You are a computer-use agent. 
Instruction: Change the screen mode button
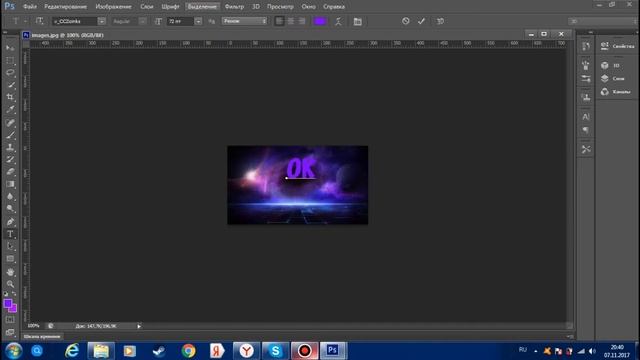10,332
